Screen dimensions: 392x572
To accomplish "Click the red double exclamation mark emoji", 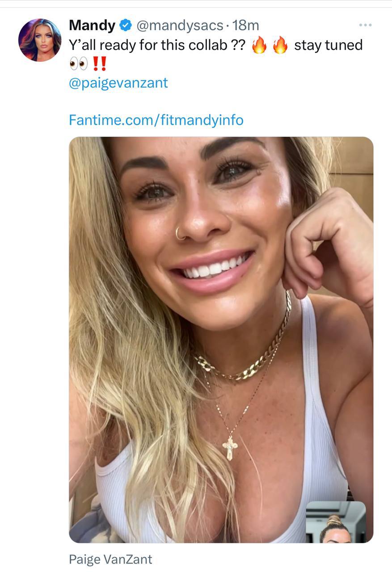I will 99,64.
